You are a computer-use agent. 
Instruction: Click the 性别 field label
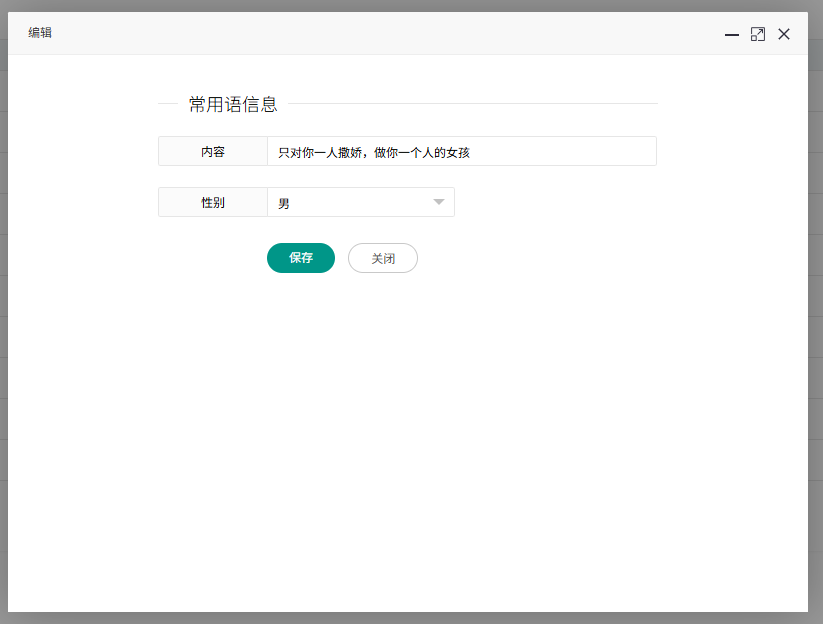coord(213,202)
